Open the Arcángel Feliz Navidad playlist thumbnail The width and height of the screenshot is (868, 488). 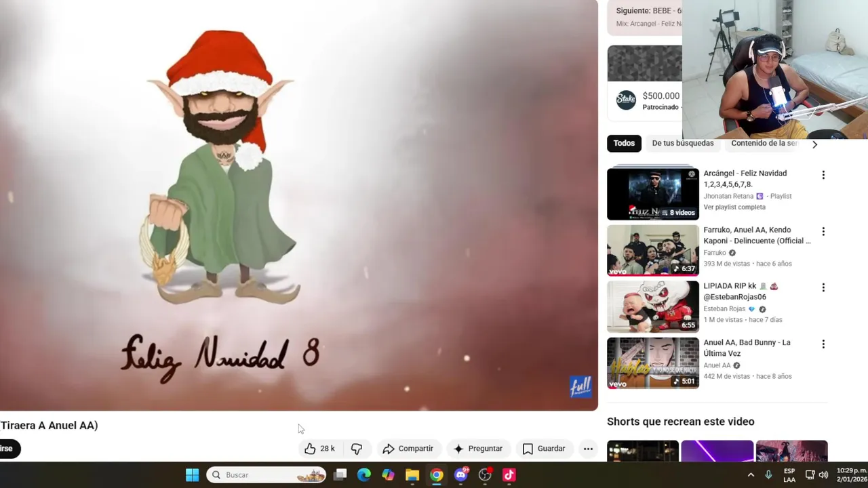(x=652, y=195)
